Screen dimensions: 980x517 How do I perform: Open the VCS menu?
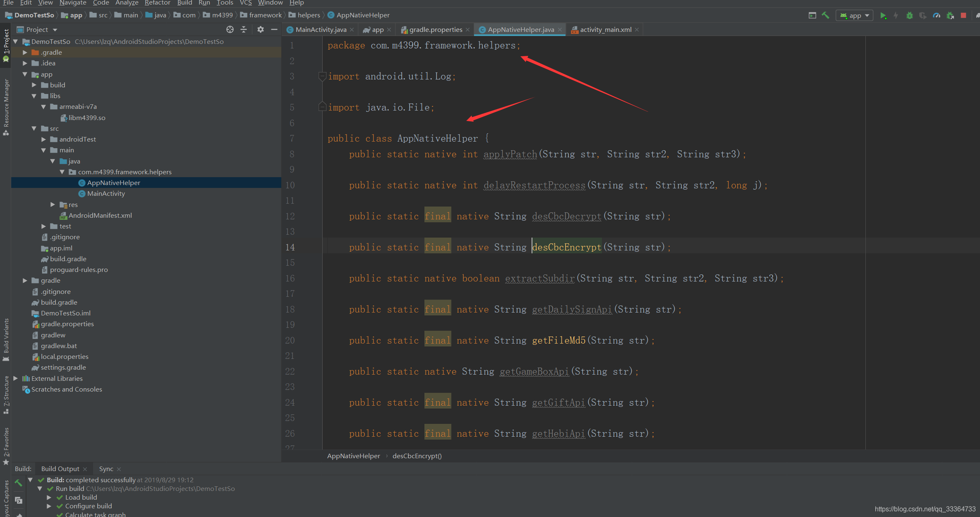pyautogui.click(x=245, y=3)
